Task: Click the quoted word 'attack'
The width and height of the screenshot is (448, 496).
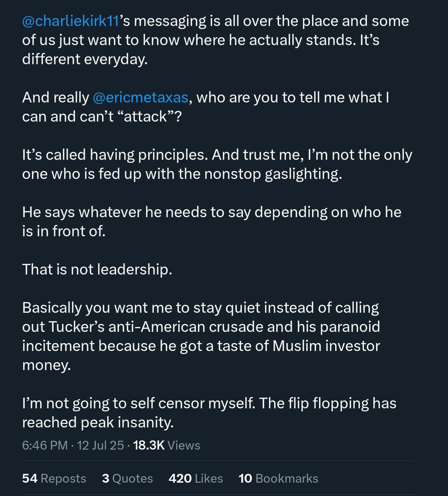Action: (x=146, y=116)
